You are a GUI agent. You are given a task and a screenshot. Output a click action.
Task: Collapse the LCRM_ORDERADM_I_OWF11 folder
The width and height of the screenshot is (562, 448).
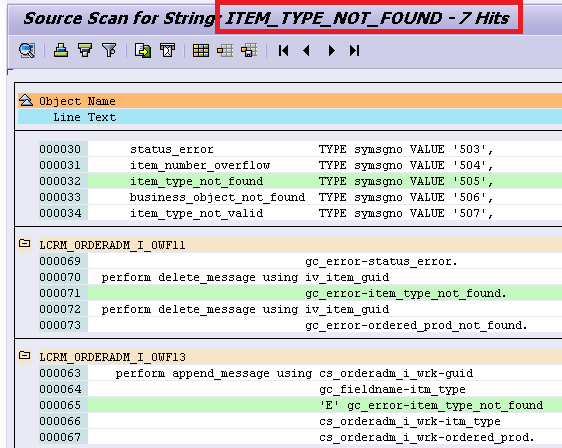coord(25,243)
